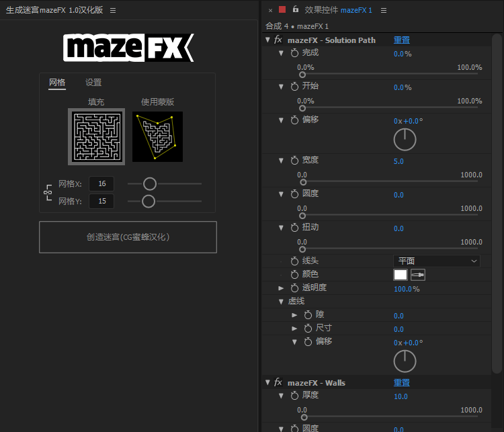Click the 宽度 value 5.0

[x=398, y=161]
